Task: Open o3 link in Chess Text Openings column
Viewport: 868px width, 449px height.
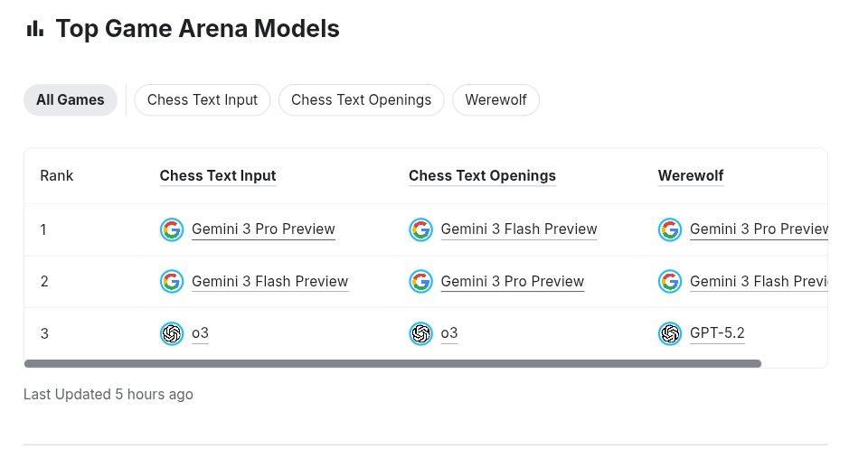Action: 449,332
